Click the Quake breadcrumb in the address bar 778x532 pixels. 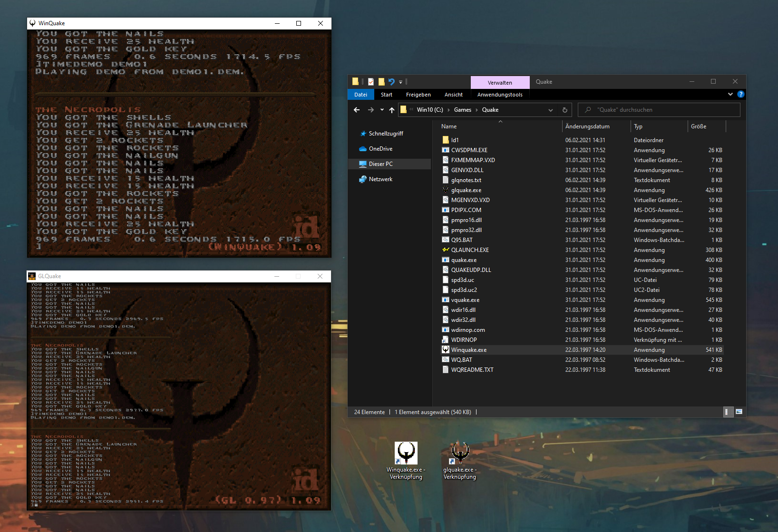tap(490, 110)
